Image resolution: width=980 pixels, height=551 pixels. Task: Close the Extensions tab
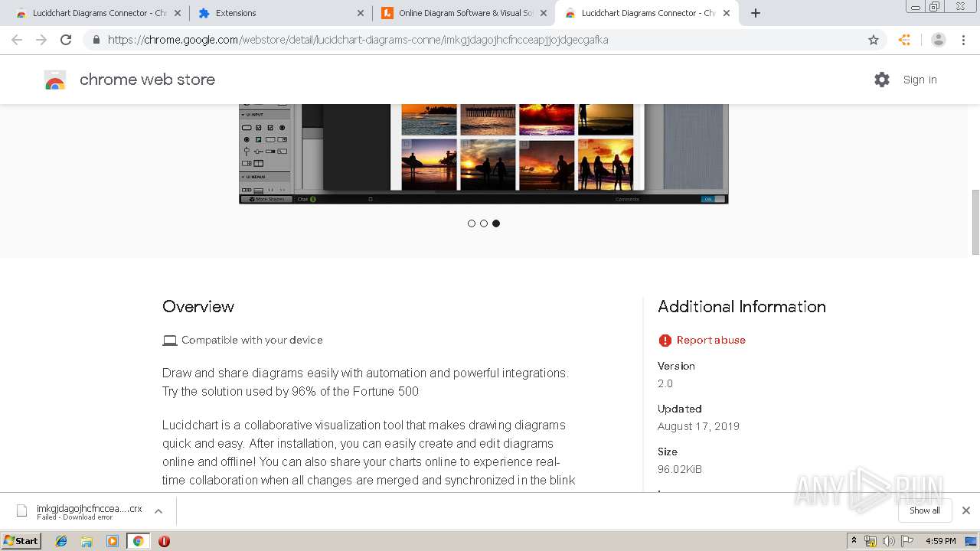click(361, 13)
